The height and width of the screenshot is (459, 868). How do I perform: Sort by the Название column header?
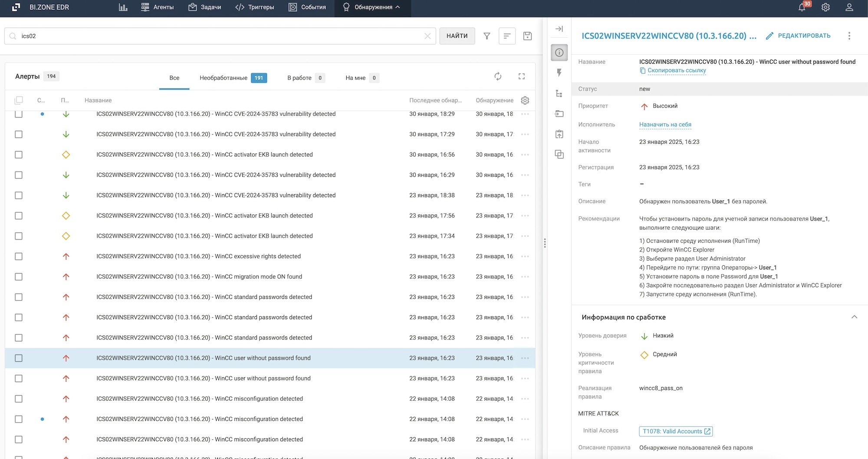(98, 100)
